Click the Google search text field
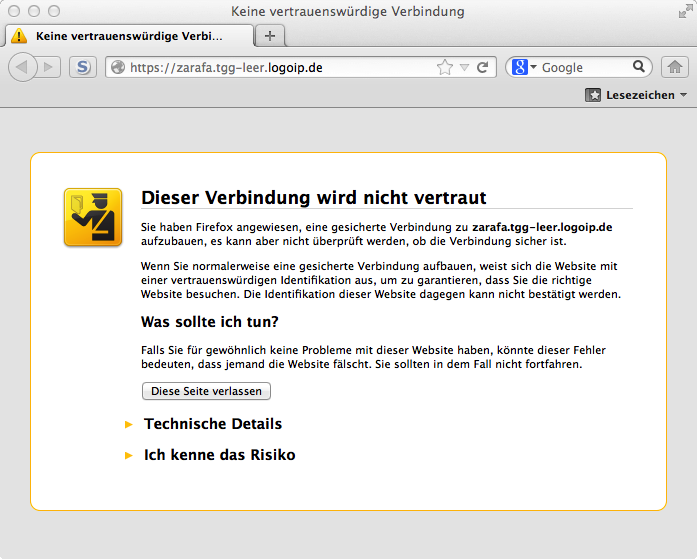Viewport: 697px width, 559px height. pyautogui.click(x=585, y=67)
